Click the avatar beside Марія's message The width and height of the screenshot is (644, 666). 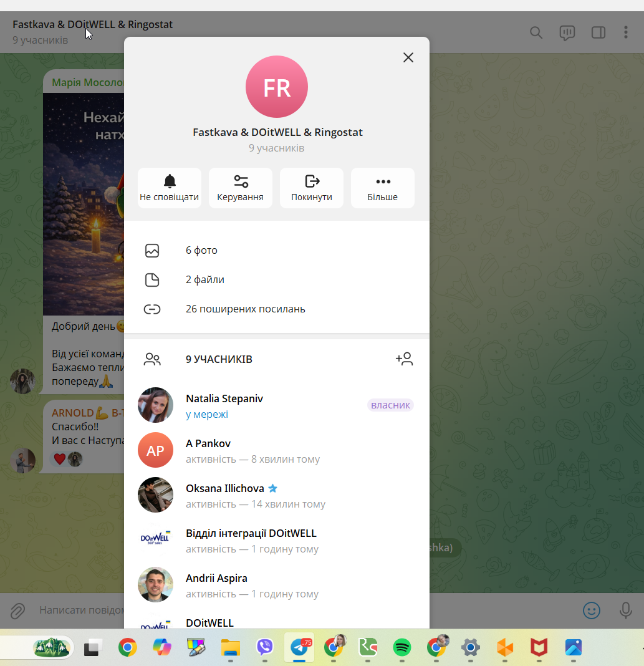pos(23,381)
